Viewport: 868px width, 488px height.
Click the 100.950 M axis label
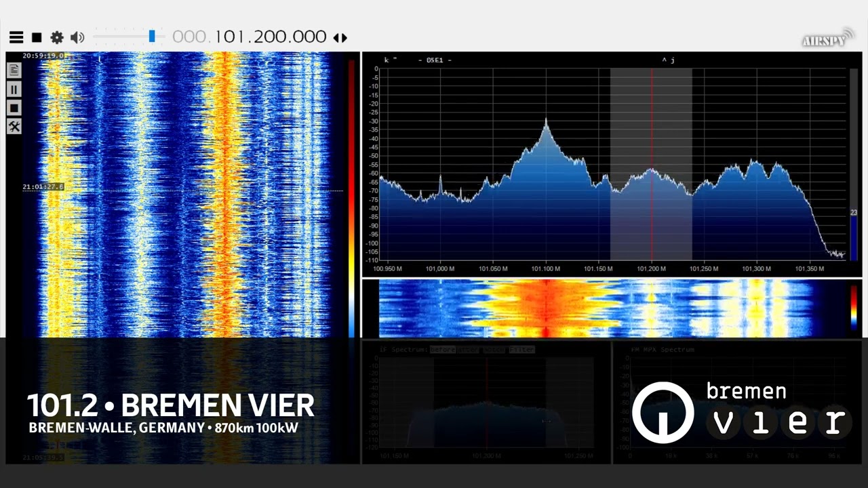coord(388,269)
